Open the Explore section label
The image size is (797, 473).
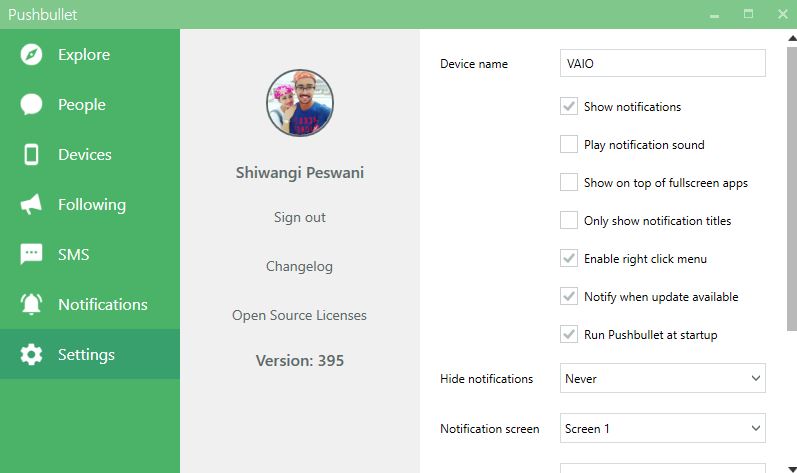pyautogui.click(x=84, y=54)
